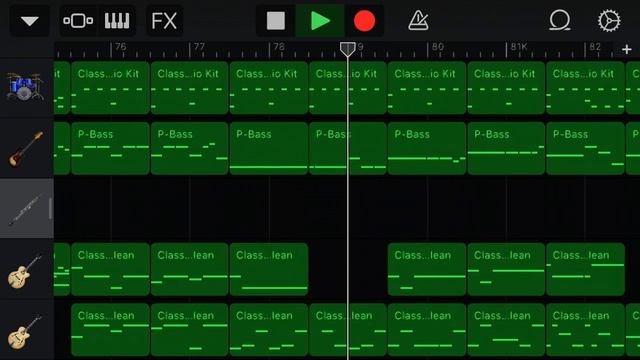Open the Loop Browser
Image resolution: width=640 pixels, height=360 pixels.
(560, 20)
